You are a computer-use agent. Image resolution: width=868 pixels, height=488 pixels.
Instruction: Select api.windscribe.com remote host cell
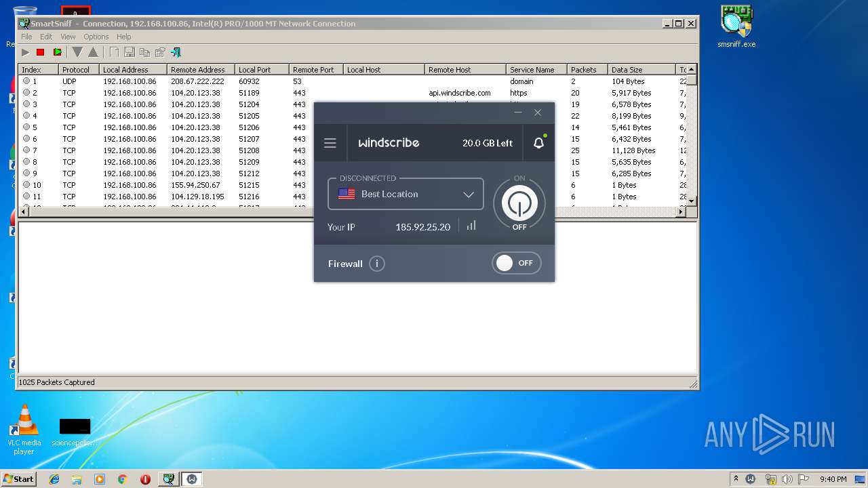click(460, 93)
